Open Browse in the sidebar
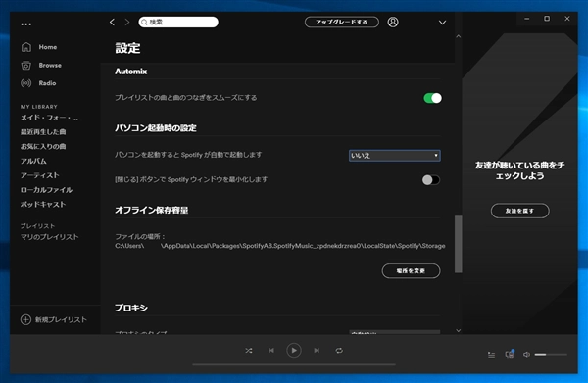The image size is (588, 383). click(50, 66)
